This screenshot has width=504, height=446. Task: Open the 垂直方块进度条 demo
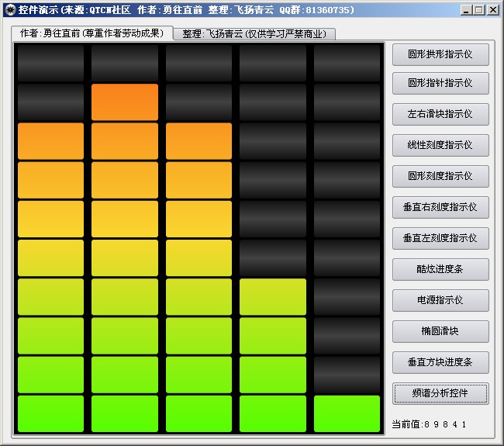point(440,362)
